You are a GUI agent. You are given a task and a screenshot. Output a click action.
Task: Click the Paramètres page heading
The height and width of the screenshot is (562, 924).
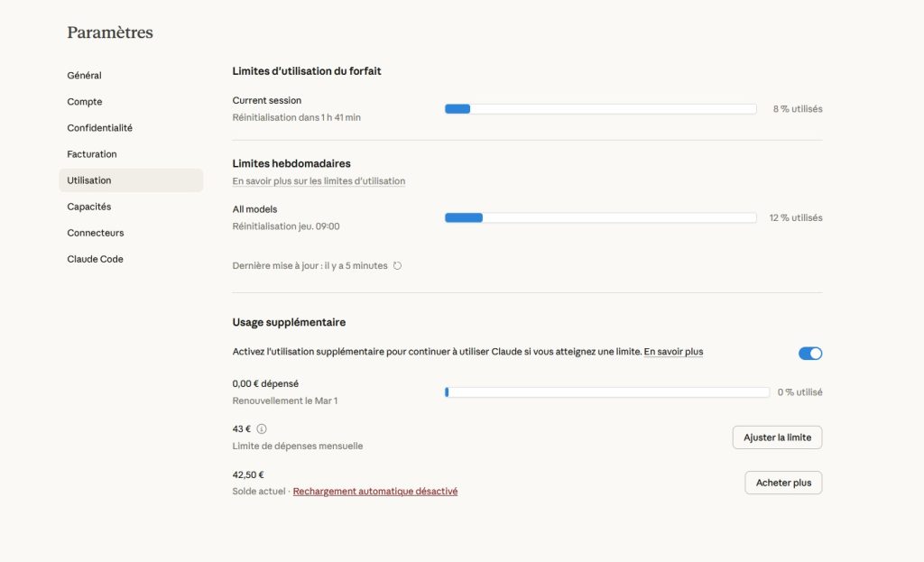pyautogui.click(x=109, y=32)
